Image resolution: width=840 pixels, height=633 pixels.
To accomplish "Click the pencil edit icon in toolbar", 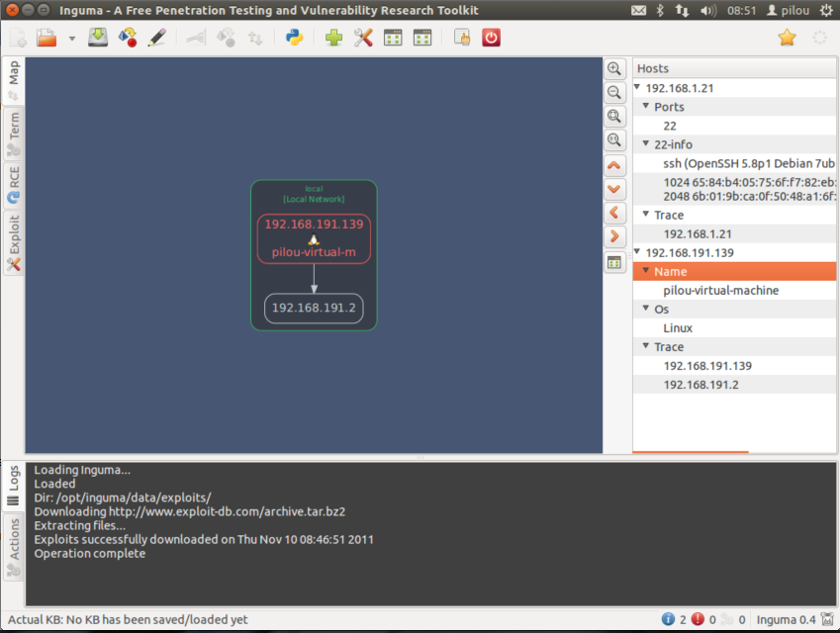I will [156, 38].
